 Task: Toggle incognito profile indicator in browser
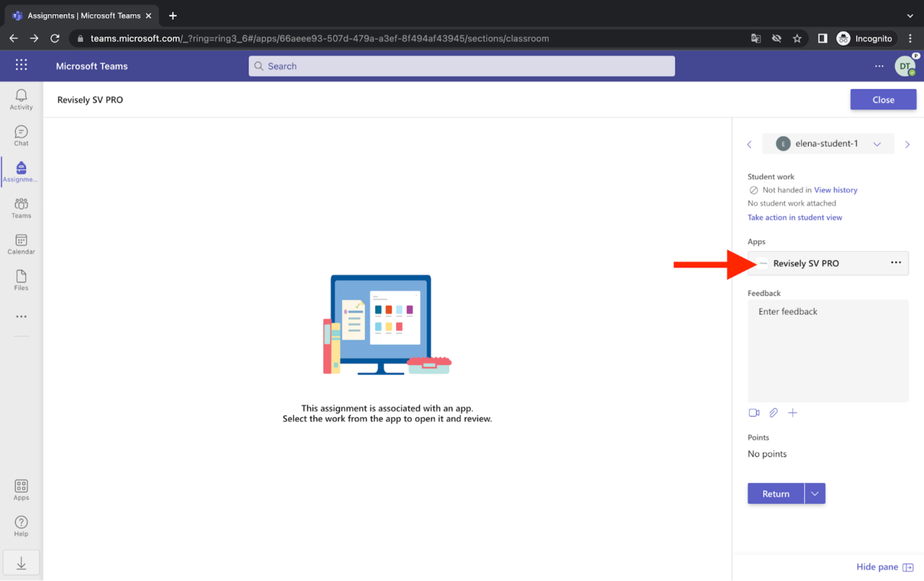866,38
